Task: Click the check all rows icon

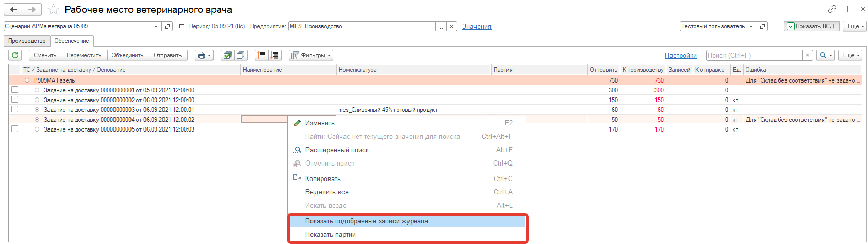Action: 227,55
